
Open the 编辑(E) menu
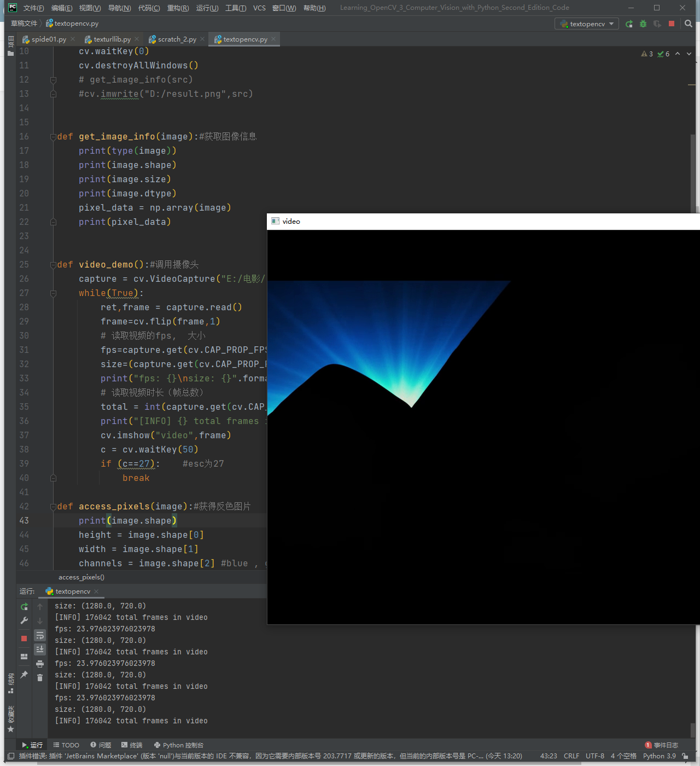62,8
